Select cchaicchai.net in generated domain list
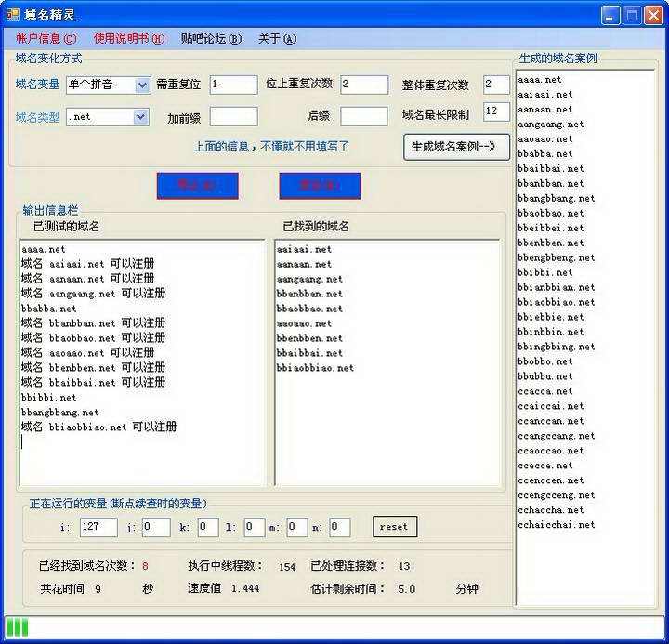This screenshot has width=669, height=644. (x=556, y=525)
